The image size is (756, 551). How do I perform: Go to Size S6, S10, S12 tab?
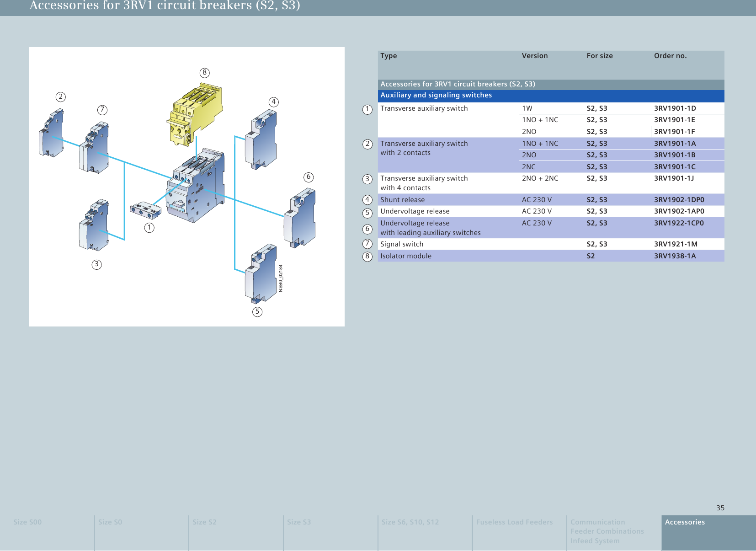[x=425, y=533]
